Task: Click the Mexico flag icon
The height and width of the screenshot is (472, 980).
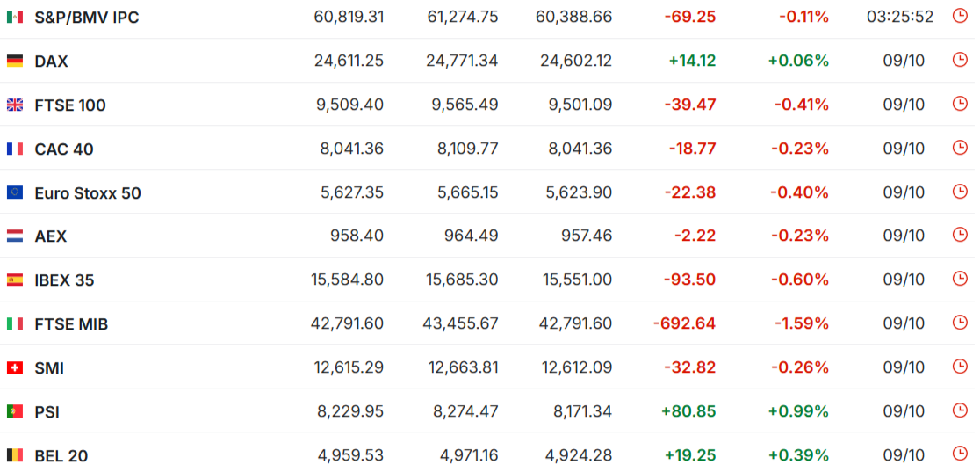Action: tap(15, 17)
